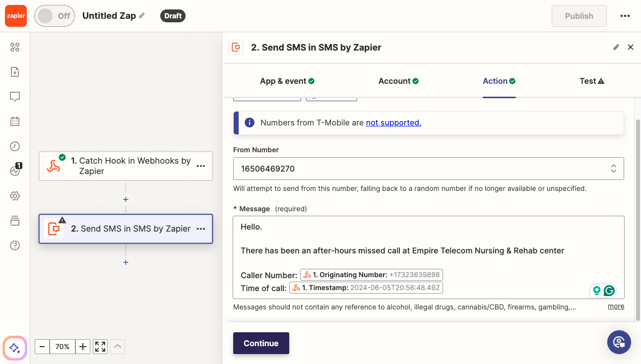Click the Zapier logo
The width and height of the screenshot is (641, 364).
[15, 16]
